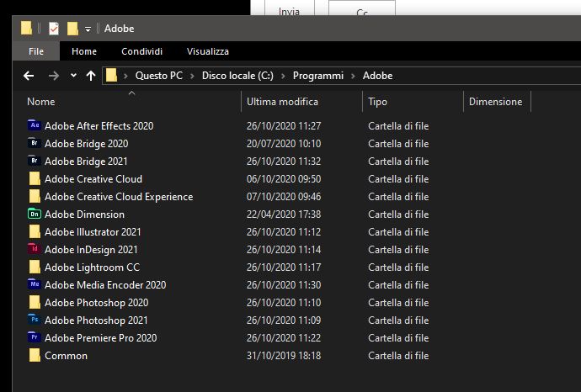The height and width of the screenshot is (392, 581).
Task: Click the Adobe After Effects 2020 folder icon
Action: coord(35,125)
